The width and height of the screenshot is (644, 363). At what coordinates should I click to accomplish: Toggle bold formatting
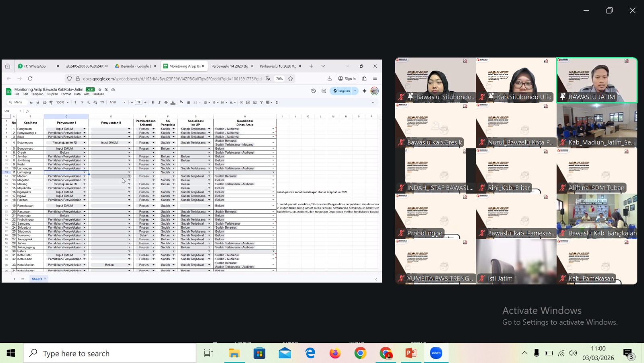coord(153,102)
